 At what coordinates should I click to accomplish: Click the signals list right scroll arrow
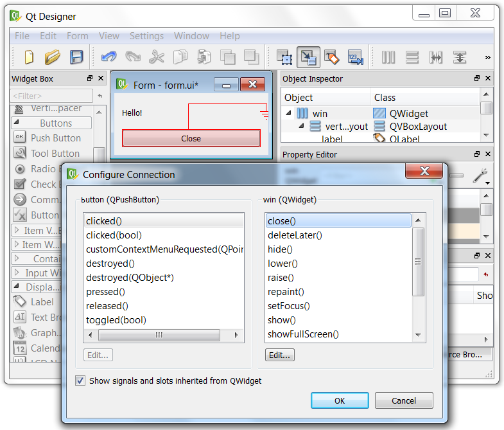point(236,335)
